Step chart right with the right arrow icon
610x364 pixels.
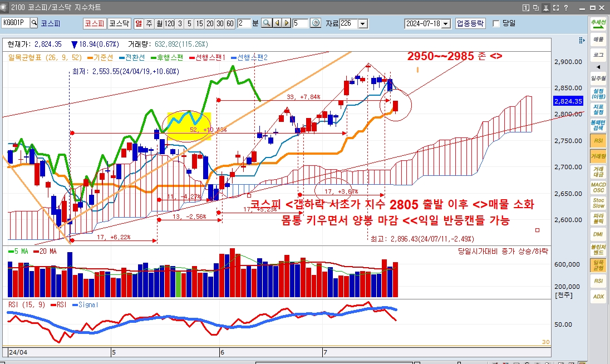287,23
